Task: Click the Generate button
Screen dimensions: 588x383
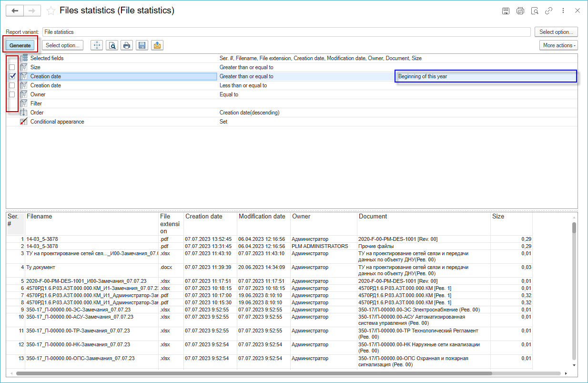Action: [x=20, y=45]
